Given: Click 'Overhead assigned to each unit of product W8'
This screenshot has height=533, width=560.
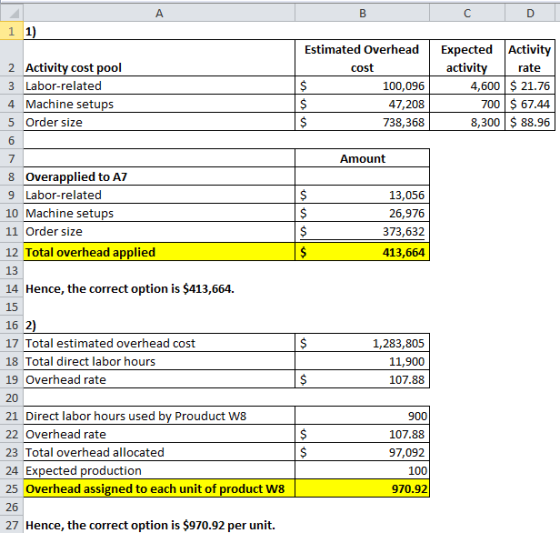Looking at the screenshot, I should (159, 488).
